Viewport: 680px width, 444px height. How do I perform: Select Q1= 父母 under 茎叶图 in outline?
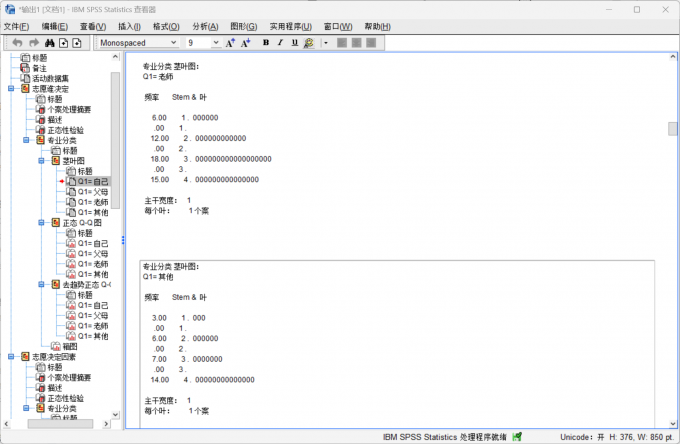[92, 192]
